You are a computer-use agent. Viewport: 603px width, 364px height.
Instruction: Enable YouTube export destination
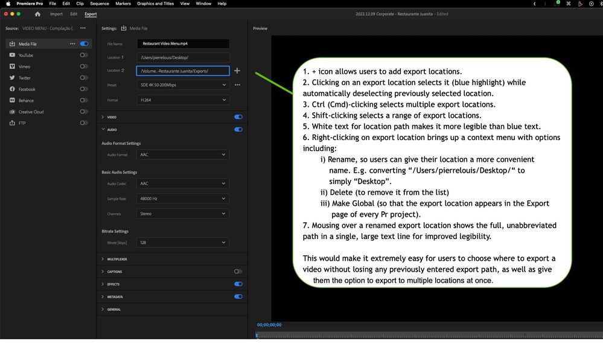click(84, 55)
